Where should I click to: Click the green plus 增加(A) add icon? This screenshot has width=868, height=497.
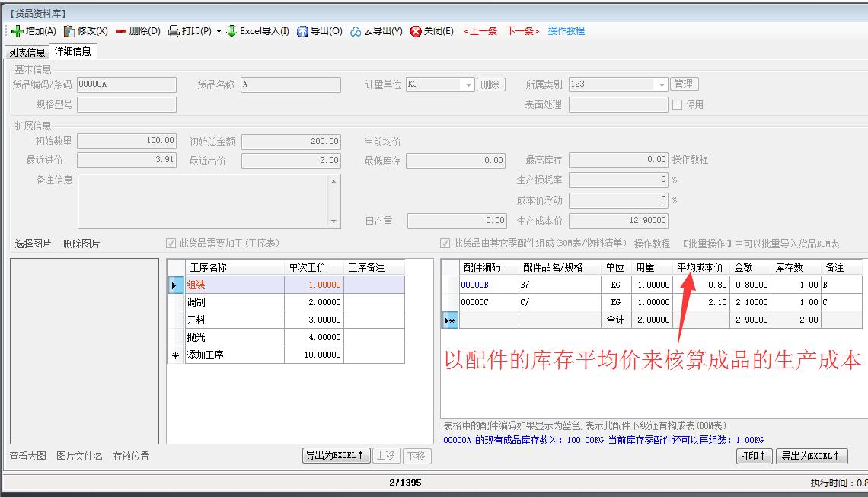[18, 31]
